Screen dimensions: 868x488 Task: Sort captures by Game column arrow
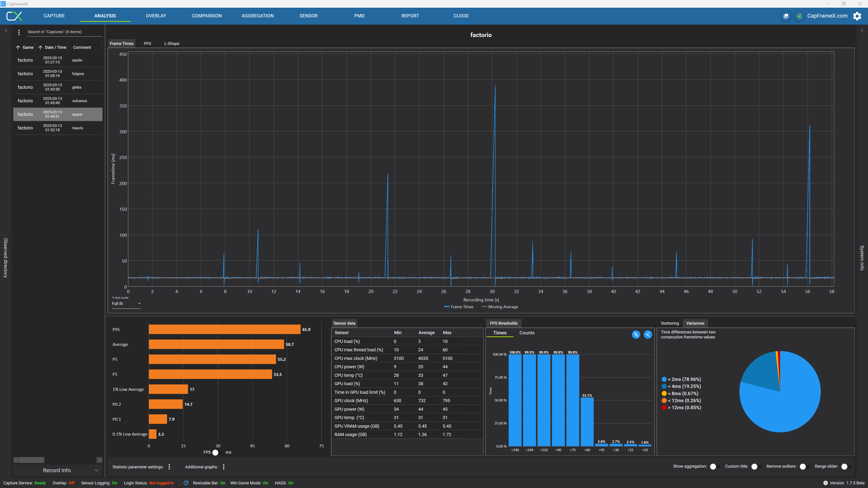[x=18, y=47]
